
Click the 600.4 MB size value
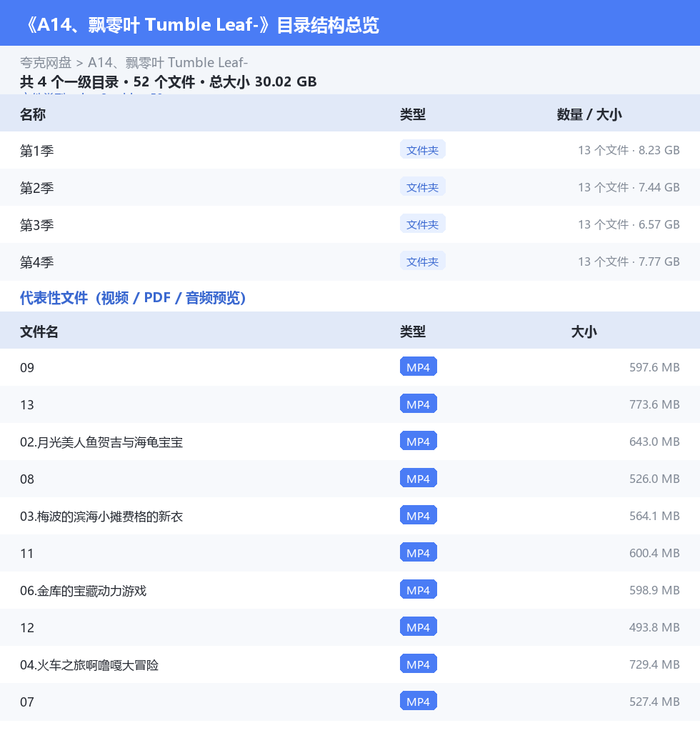click(x=654, y=553)
